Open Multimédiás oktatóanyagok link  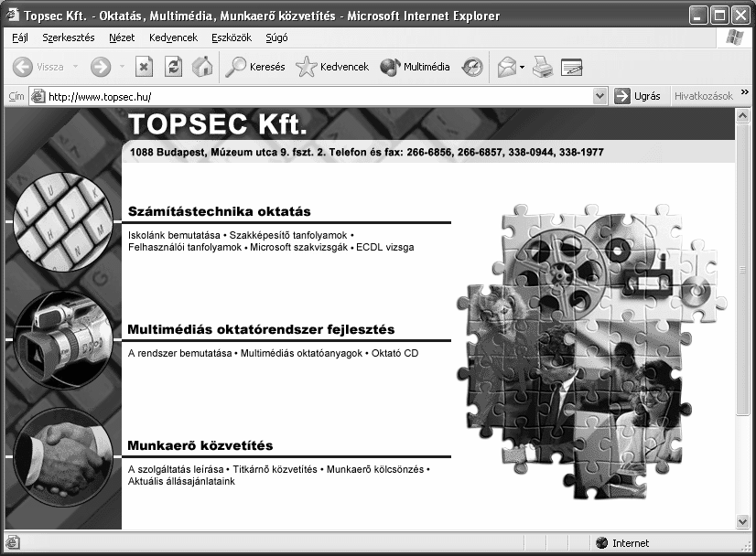coord(301,353)
